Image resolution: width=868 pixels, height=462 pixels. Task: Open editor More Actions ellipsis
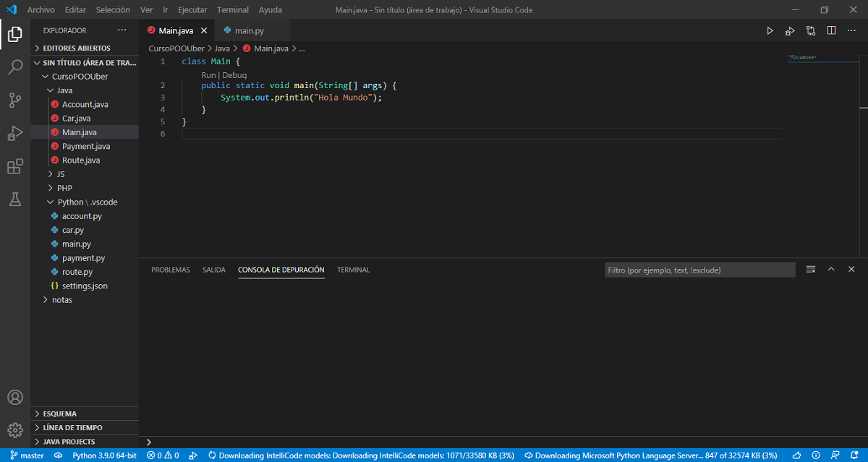851,30
